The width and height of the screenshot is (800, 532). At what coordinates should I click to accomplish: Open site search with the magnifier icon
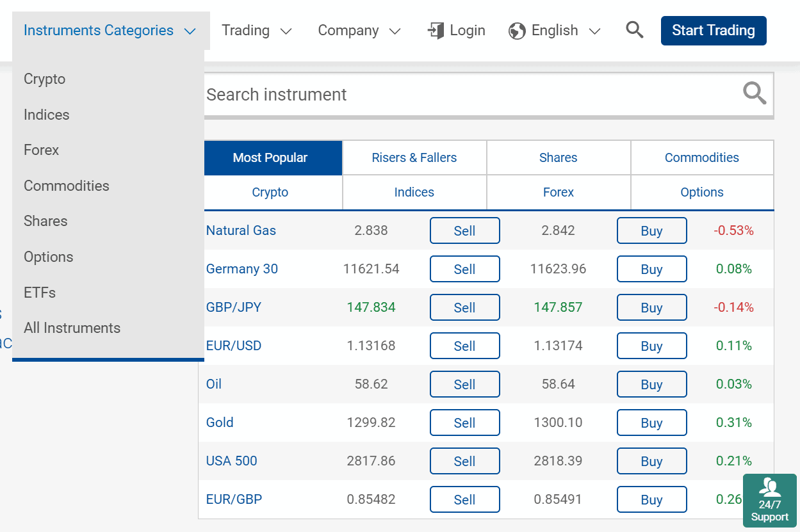pyautogui.click(x=634, y=29)
